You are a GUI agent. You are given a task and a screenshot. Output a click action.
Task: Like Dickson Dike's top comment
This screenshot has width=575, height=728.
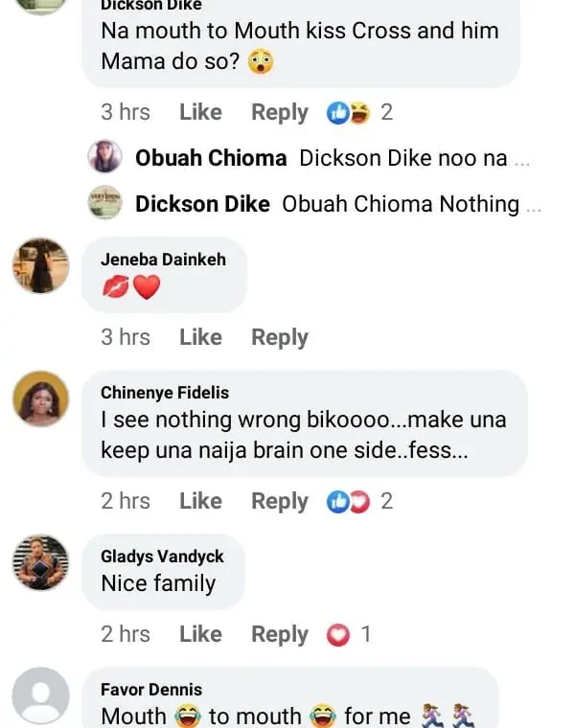[200, 113]
